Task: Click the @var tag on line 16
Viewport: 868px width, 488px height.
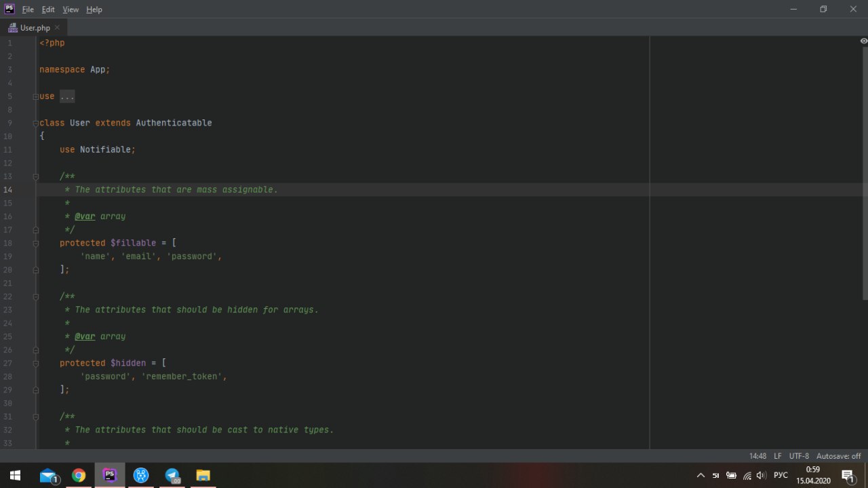Action: (x=85, y=217)
